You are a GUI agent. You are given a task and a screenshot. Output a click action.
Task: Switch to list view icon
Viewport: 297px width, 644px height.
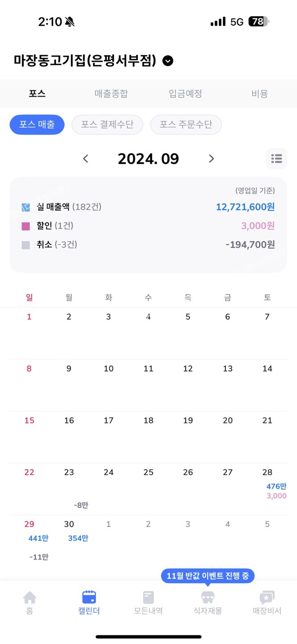[x=276, y=158]
